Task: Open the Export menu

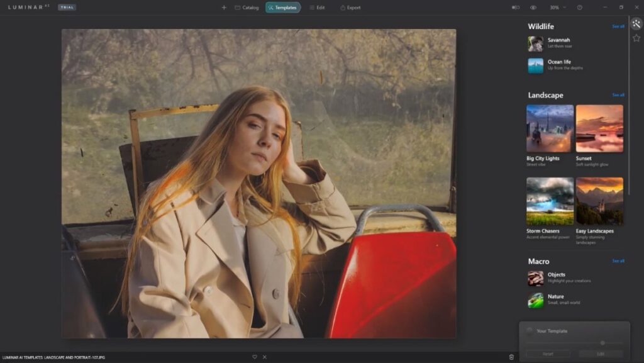Action: click(x=350, y=8)
